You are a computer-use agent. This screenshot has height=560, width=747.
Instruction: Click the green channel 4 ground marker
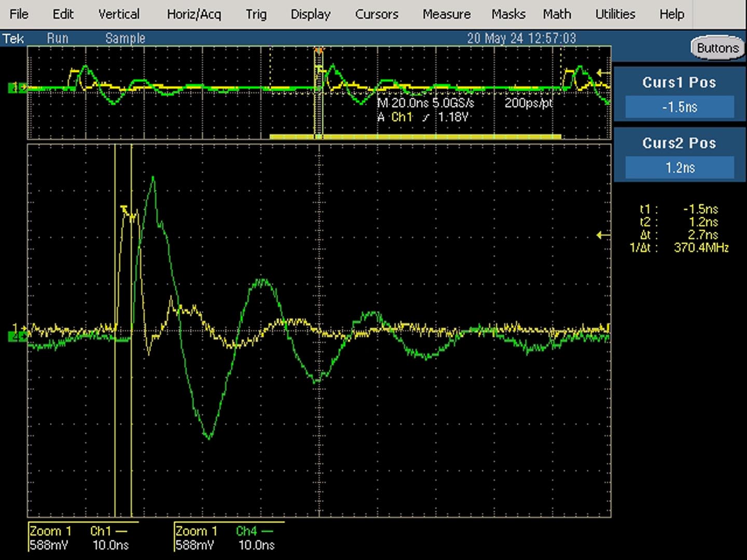[x=18, y=337]
